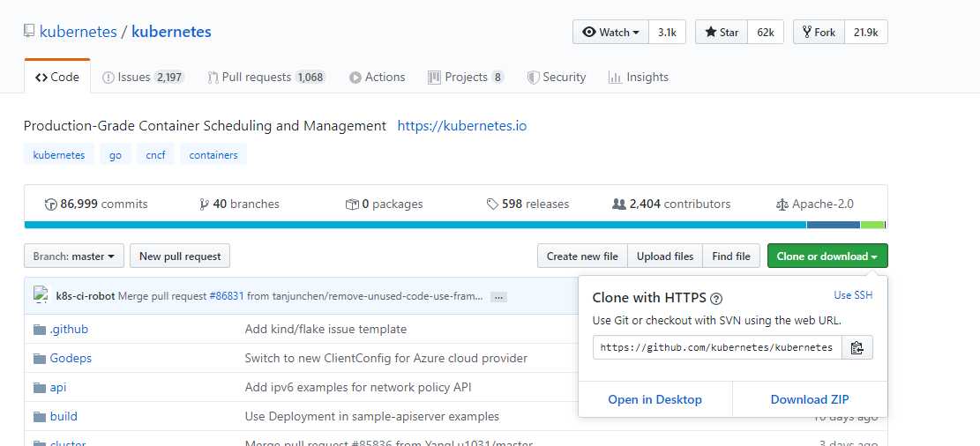Image resolution: width=980 pixels, height=446 pixels.
Task: Click Create new file button
Action: tap(582, 256)
